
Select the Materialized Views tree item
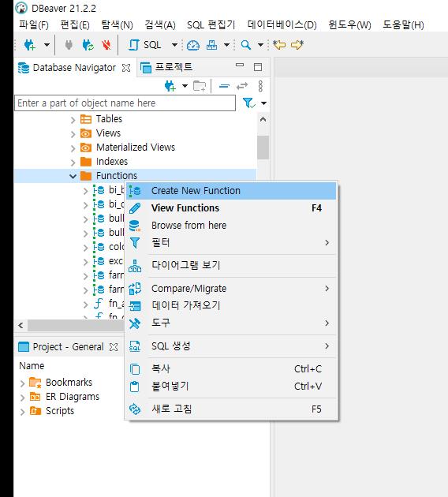[136, 148]
